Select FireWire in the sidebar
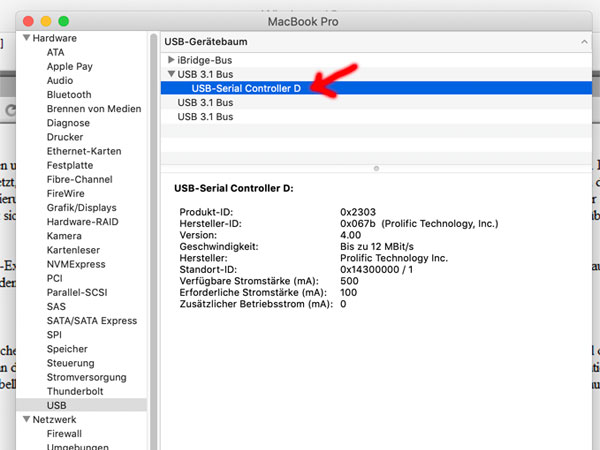 tap(65, 194)
